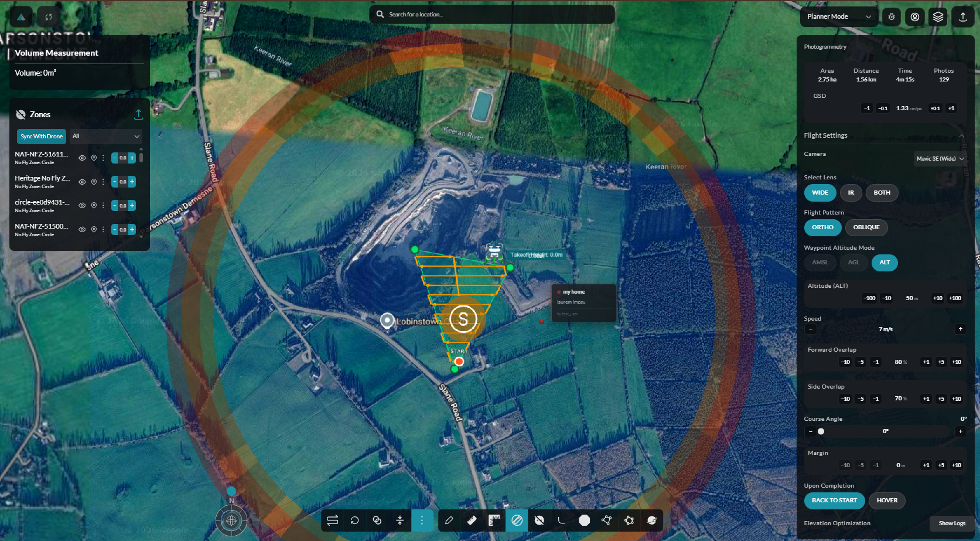Collapse the Flight Settings section
The image size is (980, 541).
pyautogui.click(x=961, y=136)
